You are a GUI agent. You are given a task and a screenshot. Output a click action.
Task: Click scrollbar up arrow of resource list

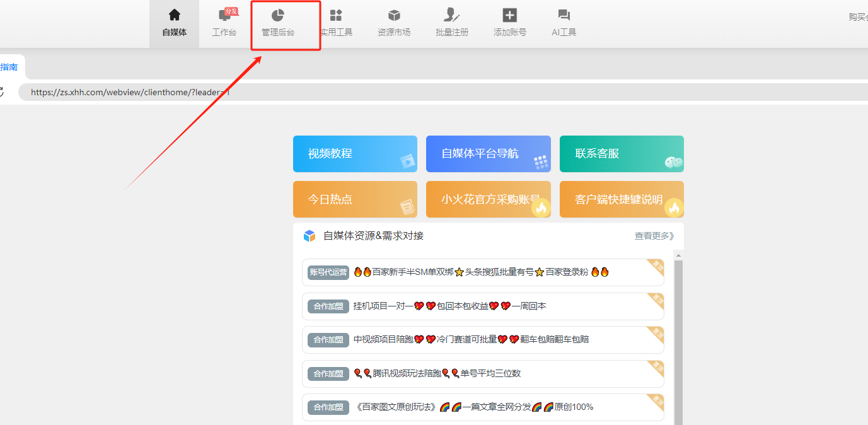pyautogui.click(x=679, y=255)
